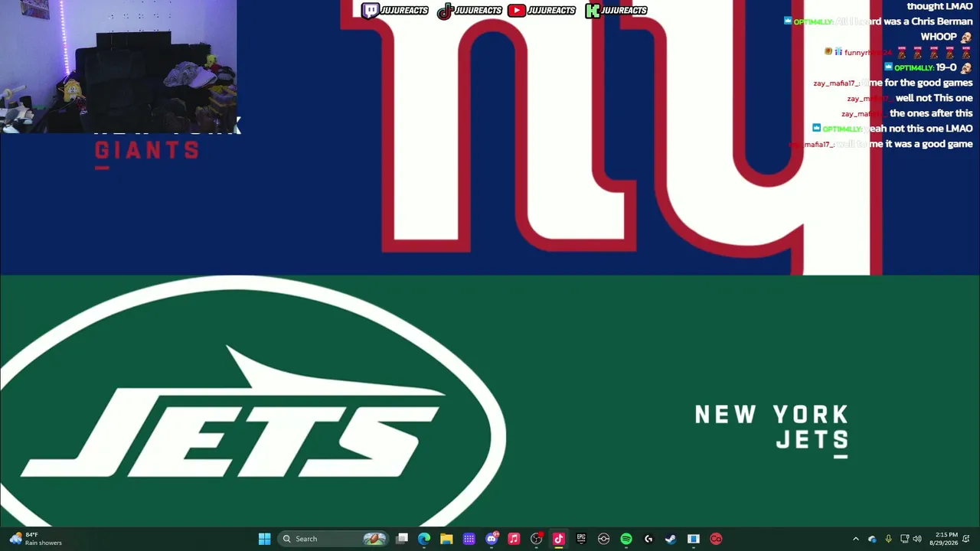Open Logitech G HUB from taskbar
Image resolution: width=980 pixels, height=551 pixels.
pyautogui.click(x=648, y=539)
